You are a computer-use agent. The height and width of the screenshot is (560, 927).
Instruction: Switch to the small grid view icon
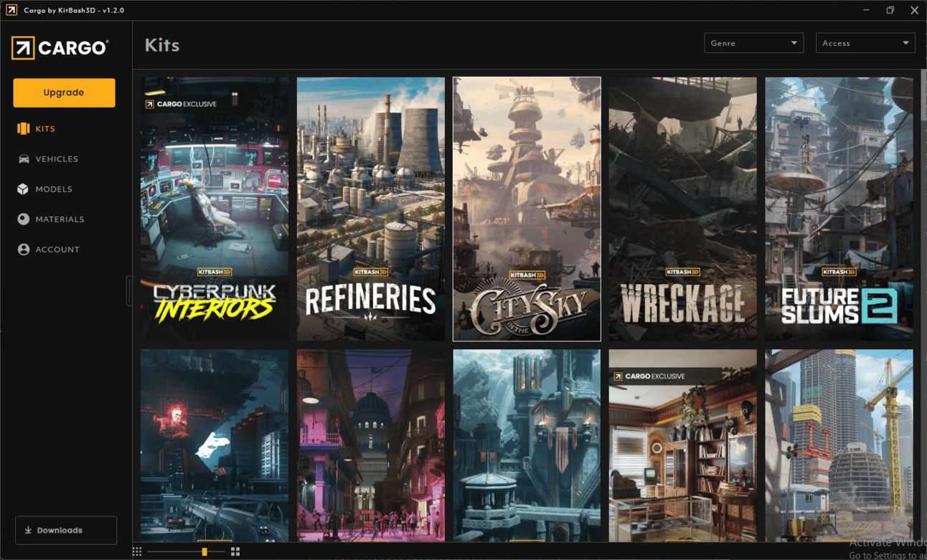(x=137, y=551)
